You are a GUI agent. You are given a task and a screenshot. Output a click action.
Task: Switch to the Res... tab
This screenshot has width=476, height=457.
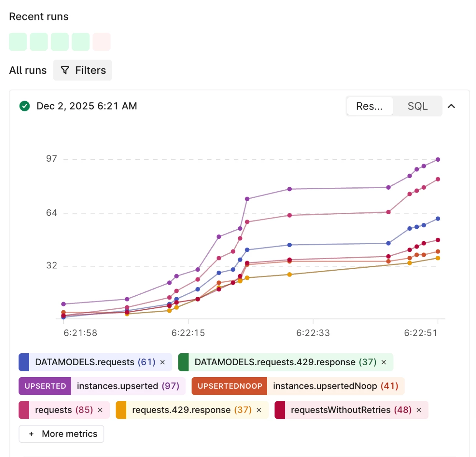(x=370, y=106)
